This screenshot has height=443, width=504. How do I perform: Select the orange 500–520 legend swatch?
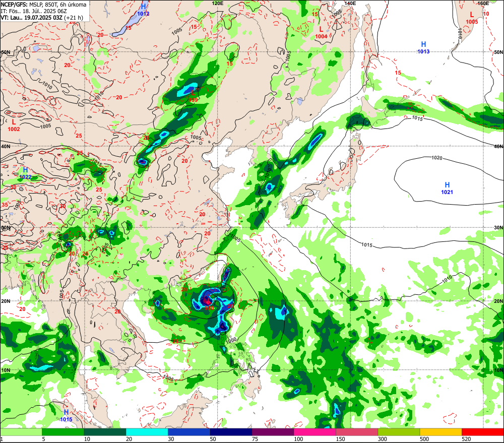(x=440, y=432)
